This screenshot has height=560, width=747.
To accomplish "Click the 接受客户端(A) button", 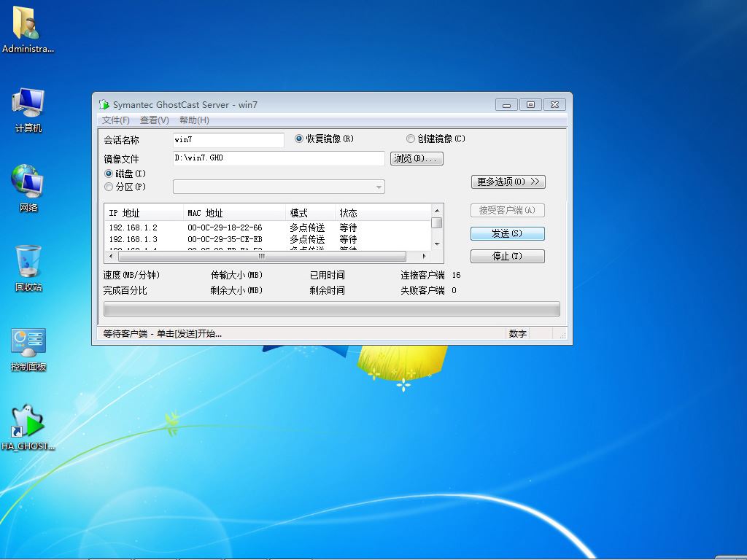I will 508,210.
